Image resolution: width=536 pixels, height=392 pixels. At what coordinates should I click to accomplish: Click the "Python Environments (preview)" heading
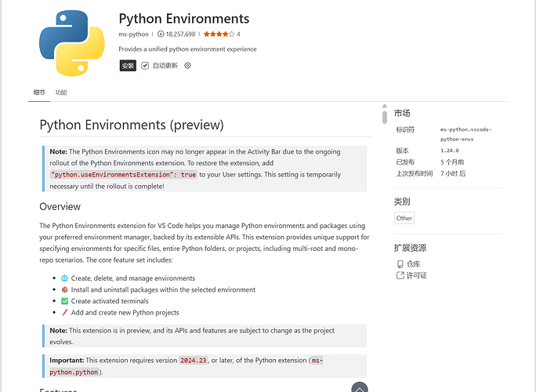point(132,125)
